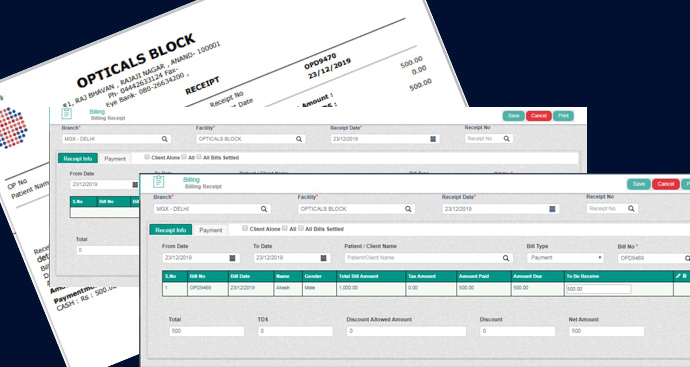690x367 pixels.
Task: Open From Date calendar in back window
Action: point(135,185)
